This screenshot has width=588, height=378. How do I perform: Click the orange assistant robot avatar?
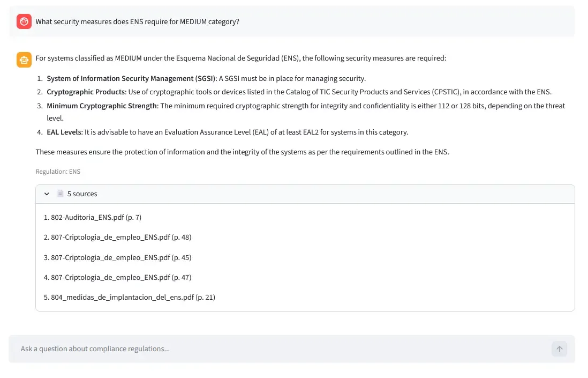[24, 59]
